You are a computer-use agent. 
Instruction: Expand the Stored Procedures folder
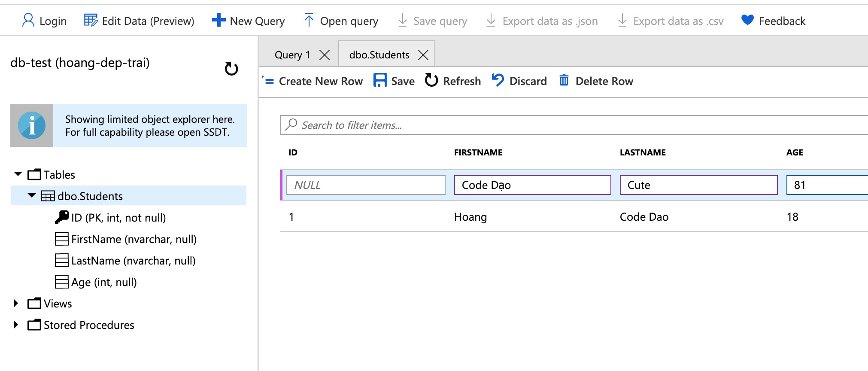click(16, 325)
